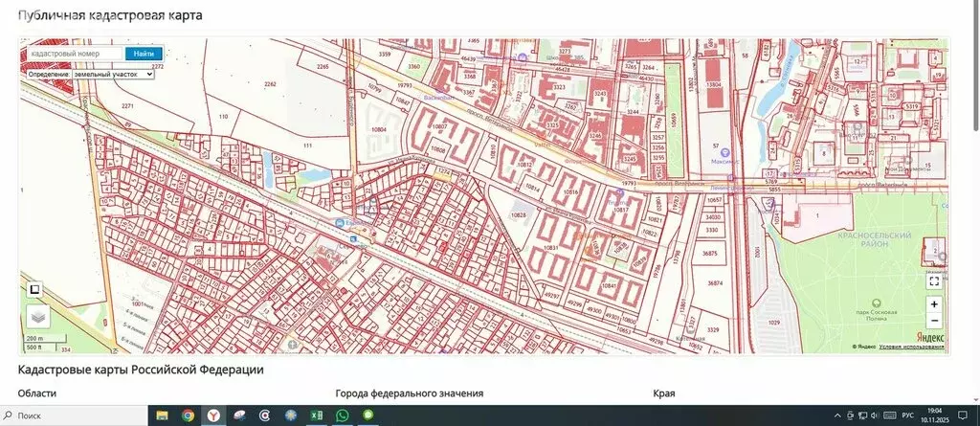Screen dimensions: 980x426
Task: Expand the земельный участок dropdown
Action: pos(112,74)
